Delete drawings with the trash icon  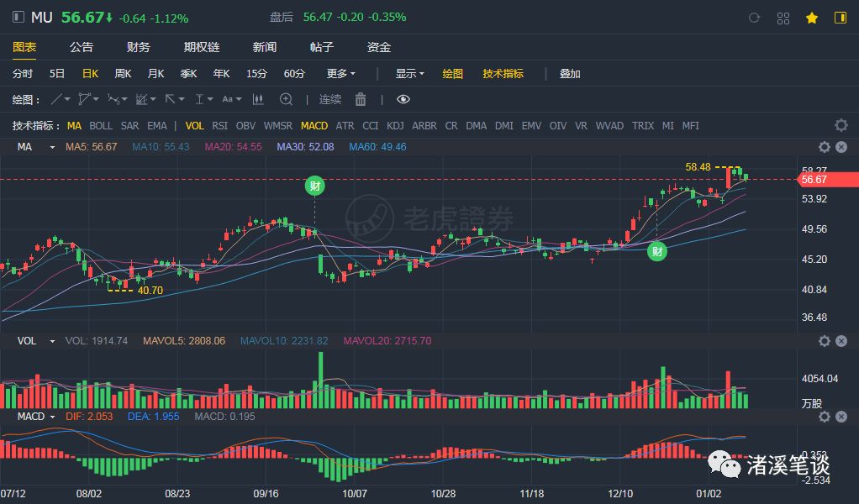tap(361, 100)
